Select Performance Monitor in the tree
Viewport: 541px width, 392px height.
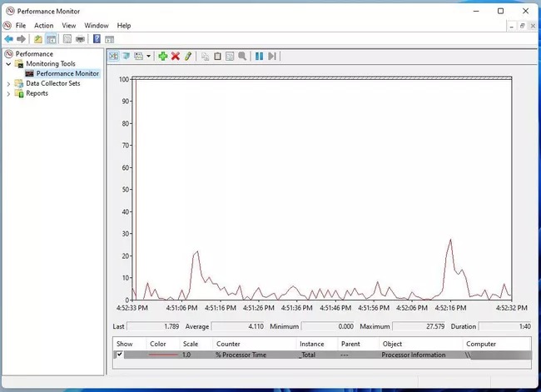coord(67,73)
